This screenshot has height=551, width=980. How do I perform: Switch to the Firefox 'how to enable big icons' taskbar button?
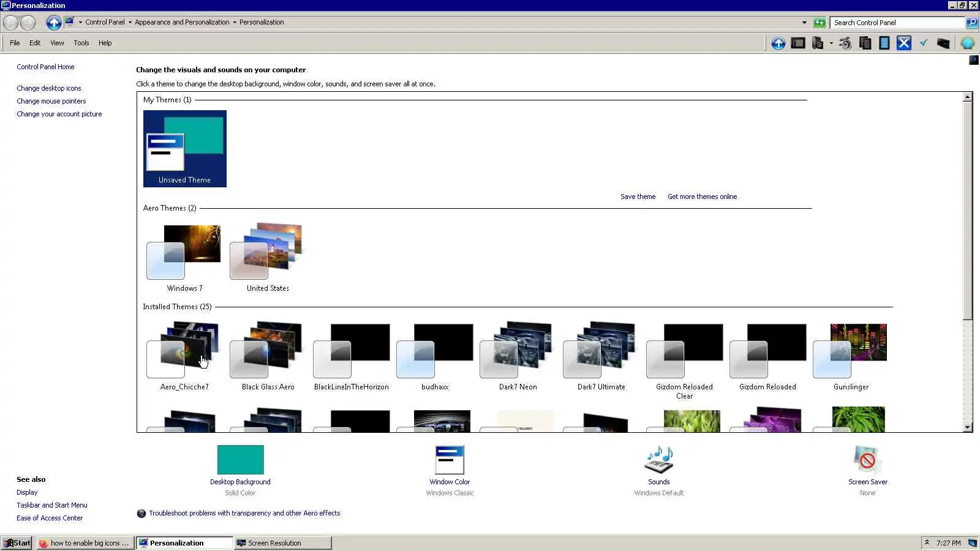pos(85,543)
